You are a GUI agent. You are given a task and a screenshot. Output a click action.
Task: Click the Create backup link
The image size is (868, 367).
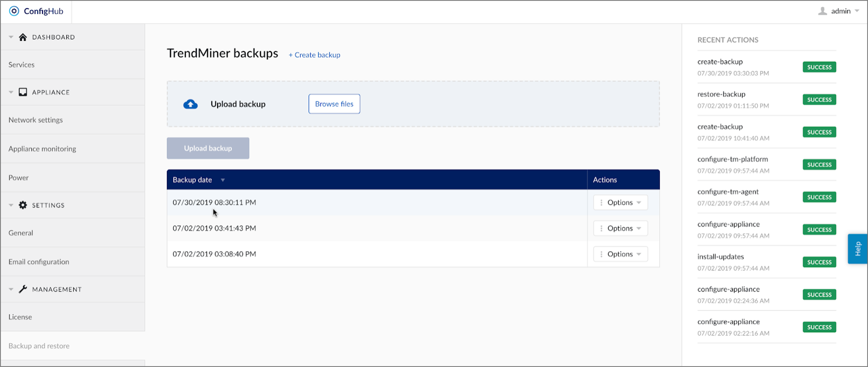click(x=314, y=55)
